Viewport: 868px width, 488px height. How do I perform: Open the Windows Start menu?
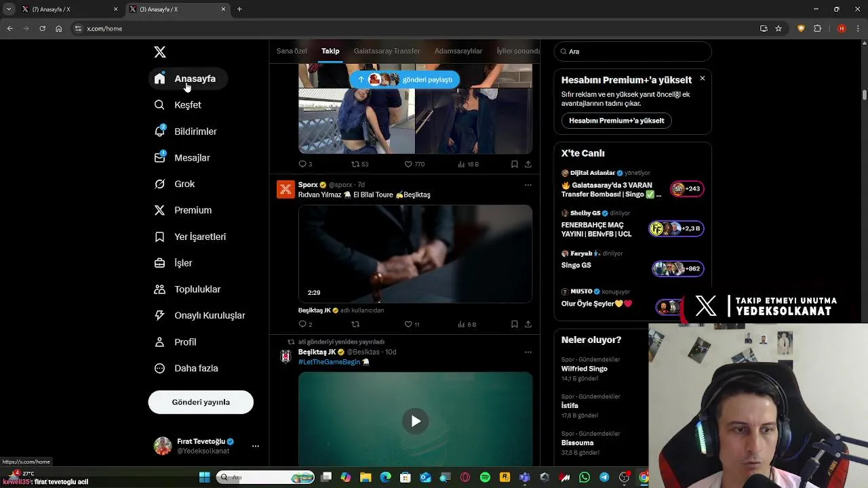(x=204, y=477)
